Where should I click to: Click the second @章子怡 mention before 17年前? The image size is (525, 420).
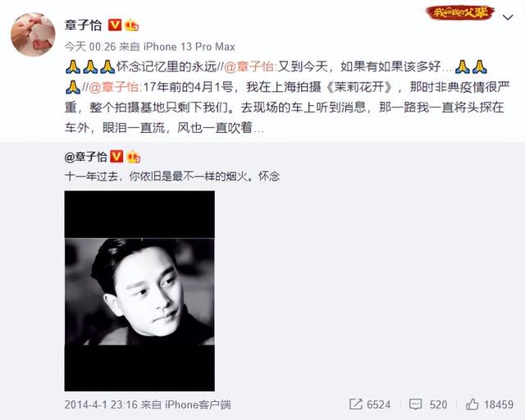pos(115,87)
